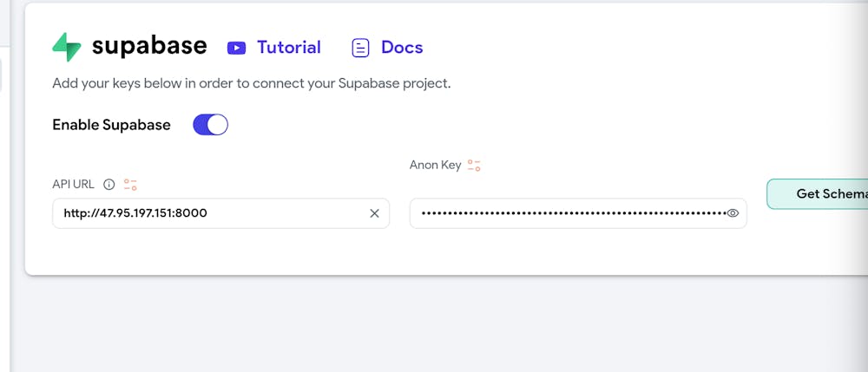Click the Docs document icon
The width and height of the screenshot is (868, 372).
pos(360,48)
